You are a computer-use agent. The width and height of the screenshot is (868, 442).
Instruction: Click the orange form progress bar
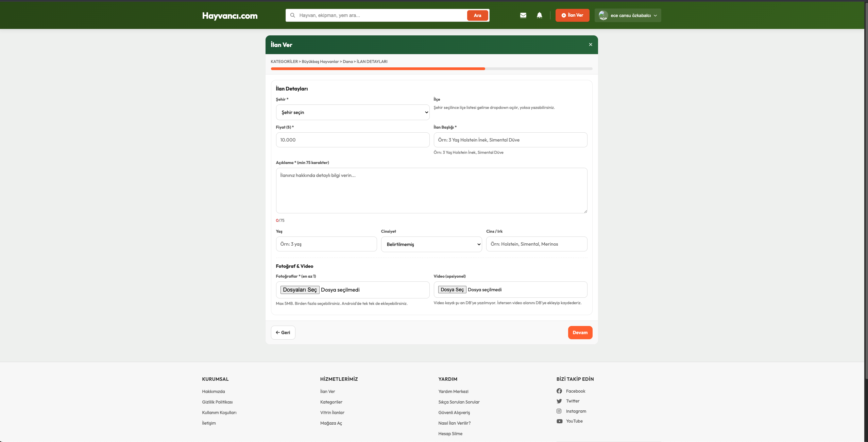pyautogui.click(x=377, y=69)
